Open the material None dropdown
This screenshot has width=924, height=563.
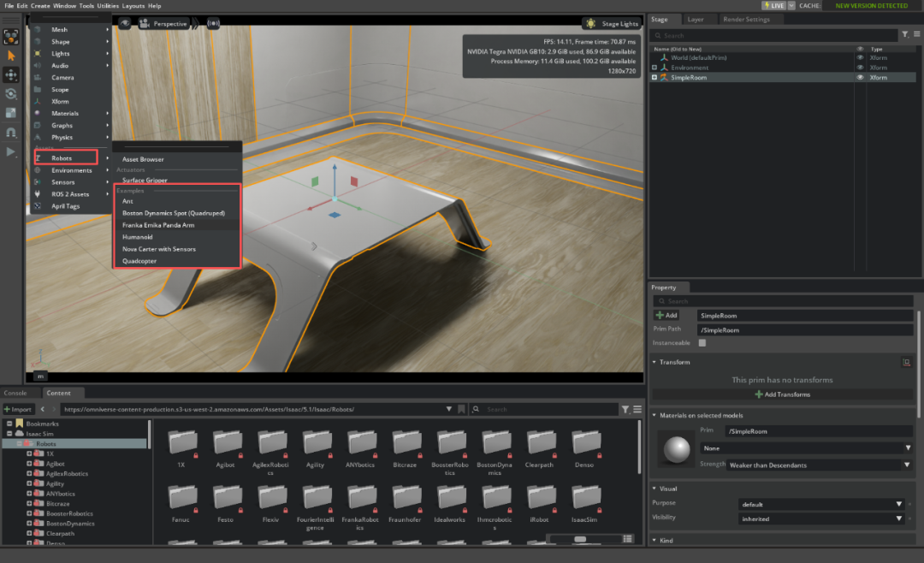coord(806,448)
